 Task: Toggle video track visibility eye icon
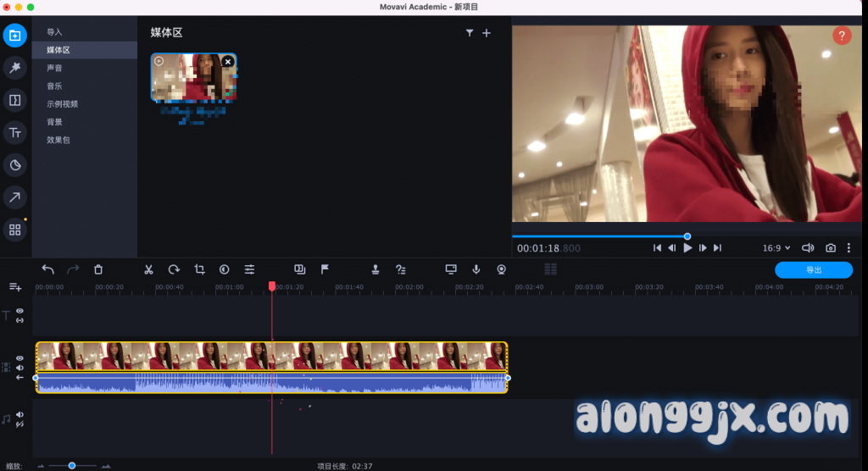(19, 358)
